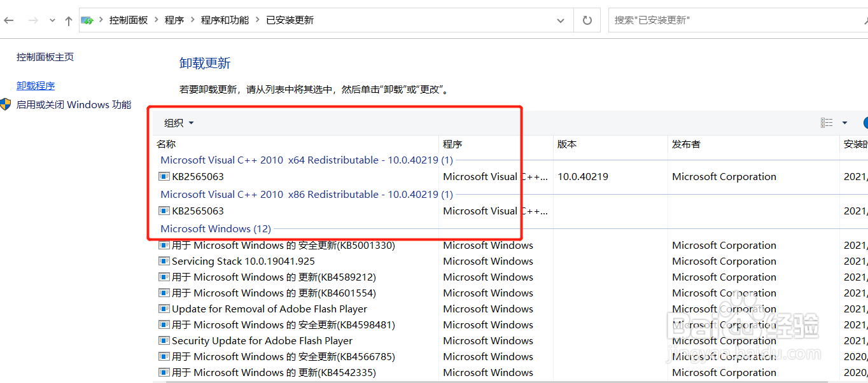Select KB2565063 under x86 Redistributable

[198, 211]
